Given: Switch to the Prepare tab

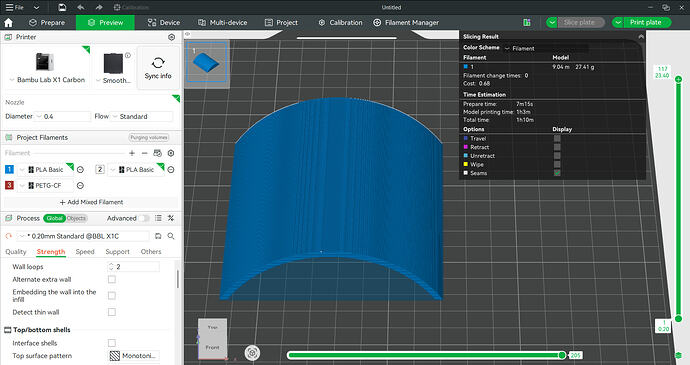Looking at the screenshot, I should tap(47, 22).
